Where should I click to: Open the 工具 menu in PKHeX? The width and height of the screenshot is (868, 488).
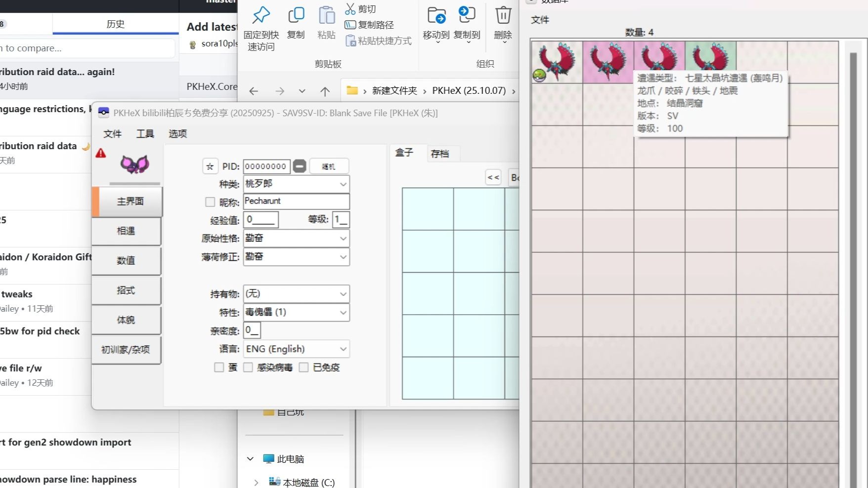[144, 133]
